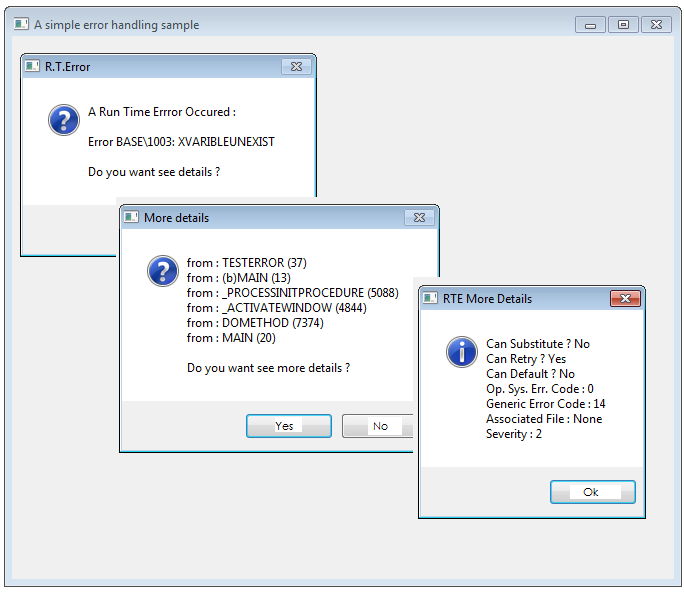Click 'from : TESTERROR (37)' line

pyautogui.click(x=247, y=263)
